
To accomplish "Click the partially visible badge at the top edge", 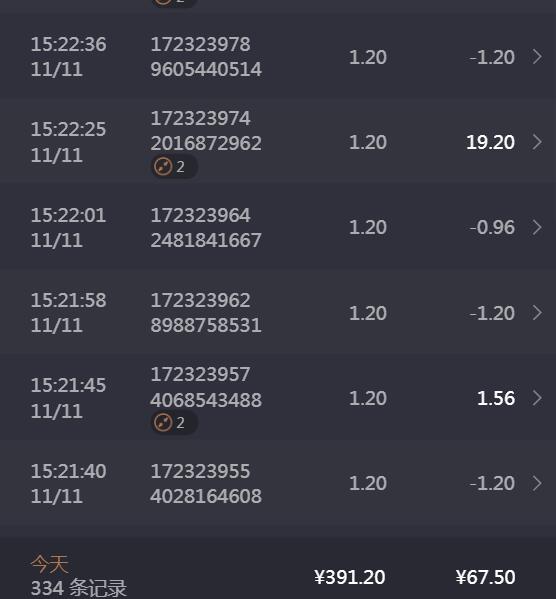I will (174, 3).
